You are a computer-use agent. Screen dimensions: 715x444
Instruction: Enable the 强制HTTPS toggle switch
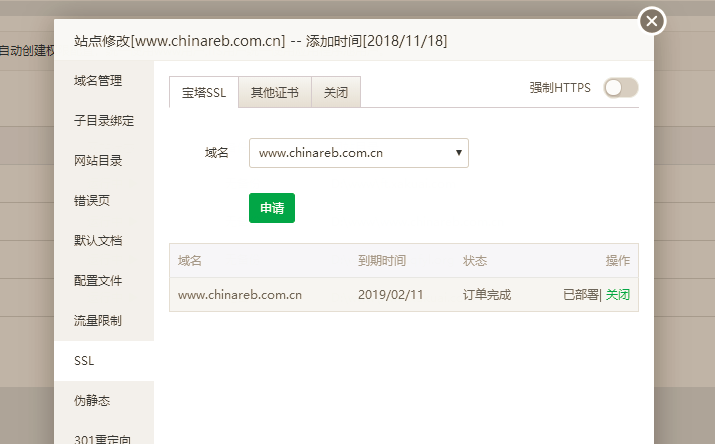(x=621, y=88)
